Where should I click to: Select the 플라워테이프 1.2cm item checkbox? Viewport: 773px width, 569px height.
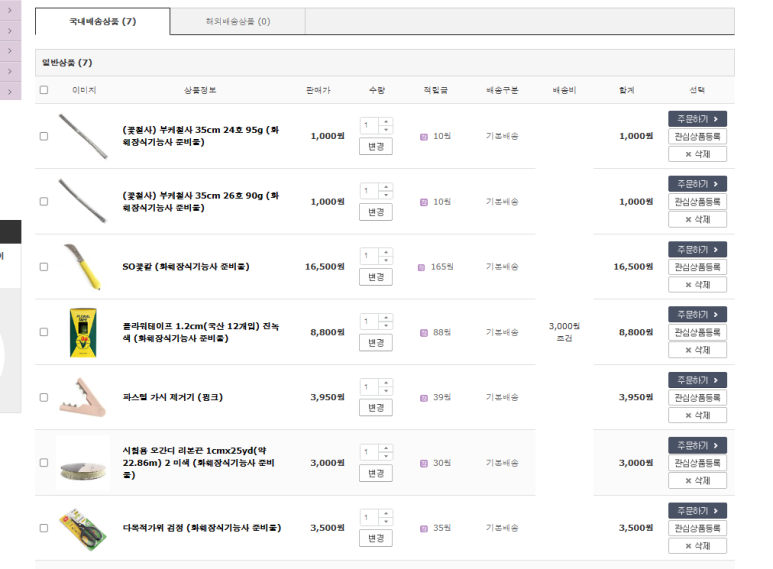click(44, 332)
